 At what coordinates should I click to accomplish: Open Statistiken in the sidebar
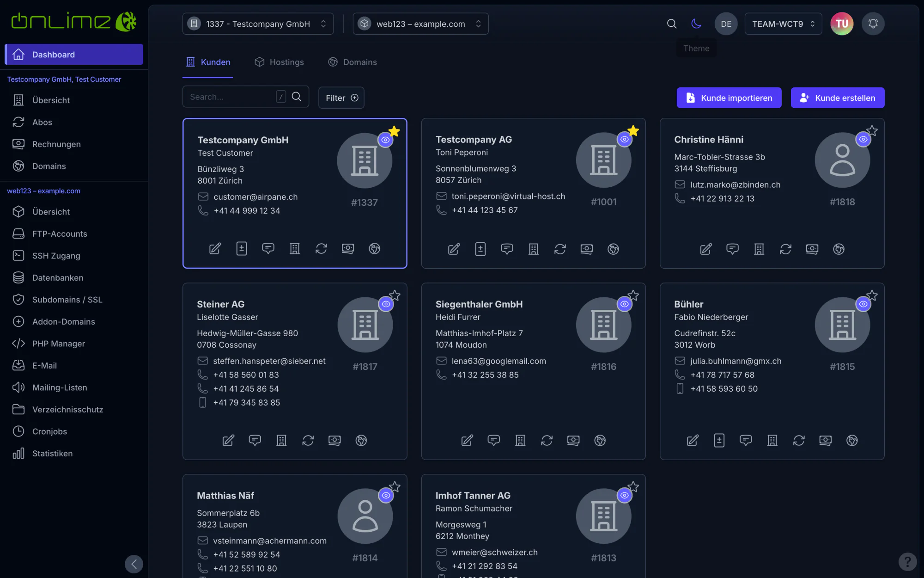pyautogui.click(x=74, y=454)
